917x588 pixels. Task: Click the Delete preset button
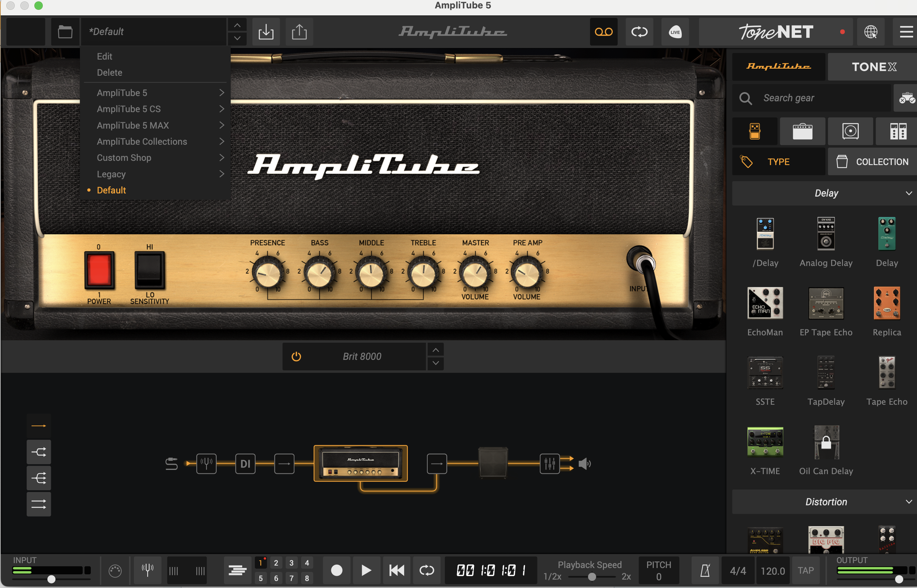pyautogui.click(x=108, y=72)
